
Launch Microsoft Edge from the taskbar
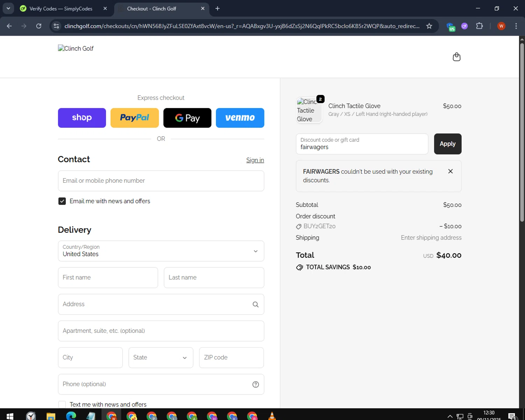tap(71, 416)
